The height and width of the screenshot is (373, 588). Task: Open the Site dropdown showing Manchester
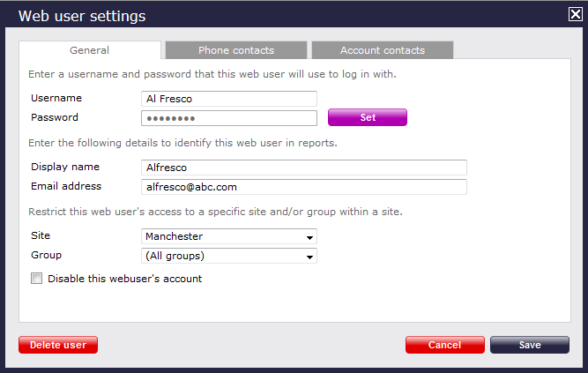(x=228, y=236)
